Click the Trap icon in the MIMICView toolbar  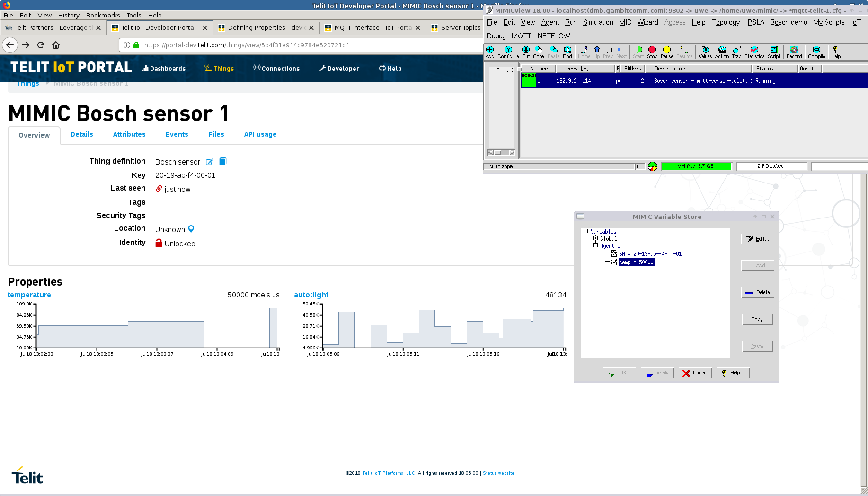coord(737,52)
